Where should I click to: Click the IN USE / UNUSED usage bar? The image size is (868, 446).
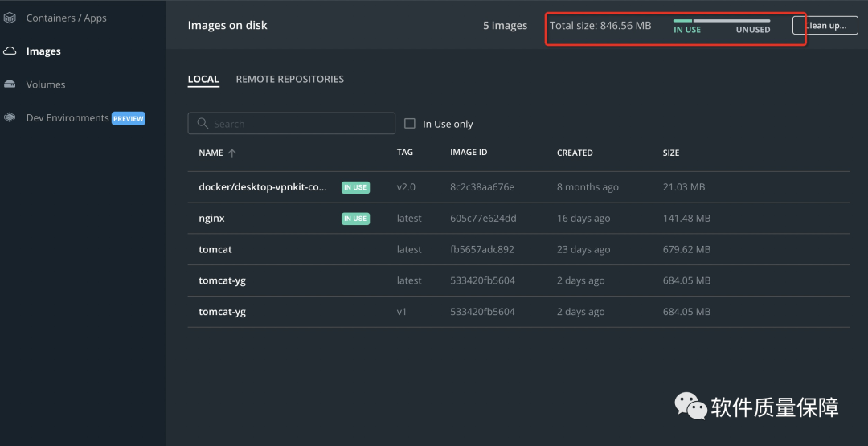[721, 21]
